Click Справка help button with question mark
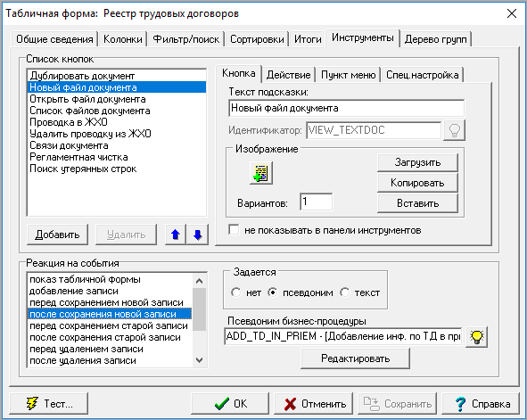527x420 pixels. [481, 404]
